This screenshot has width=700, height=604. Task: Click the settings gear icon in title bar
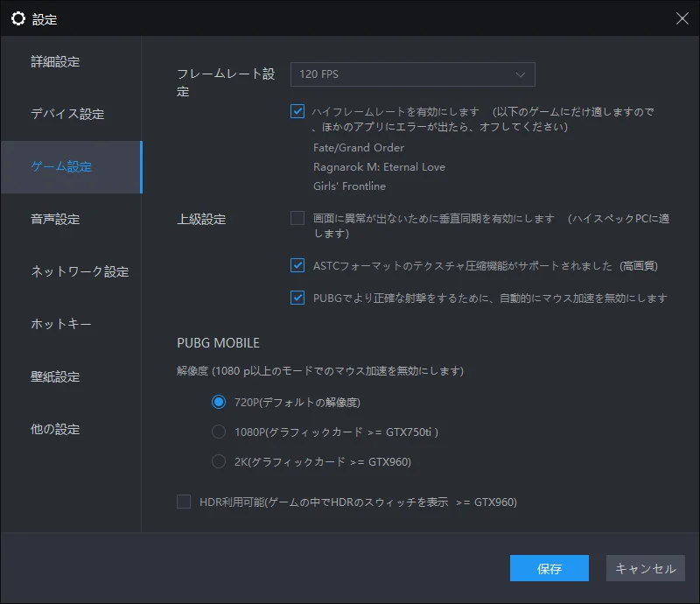(18, 18)
